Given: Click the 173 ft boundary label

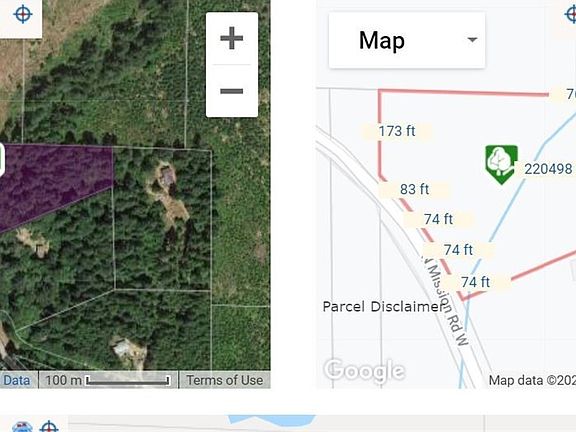Looking at the screenshot, I should click(x=397, y=131).
